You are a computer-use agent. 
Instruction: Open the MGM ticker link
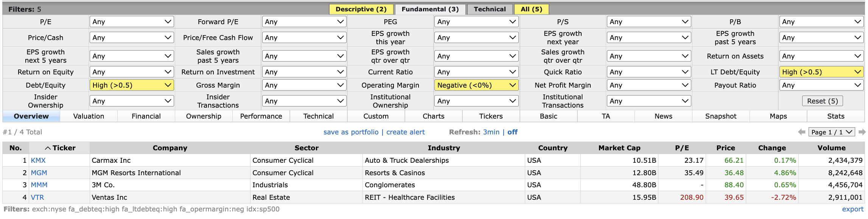[39, 173]
